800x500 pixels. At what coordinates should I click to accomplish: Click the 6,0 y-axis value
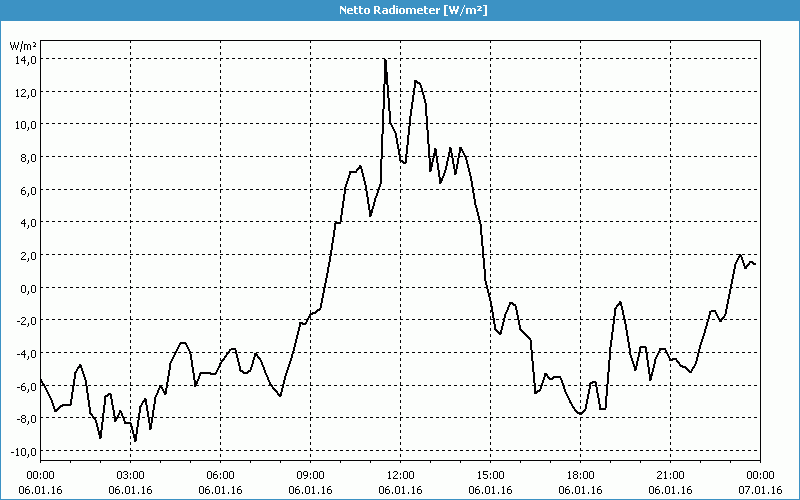coord(28,190)
